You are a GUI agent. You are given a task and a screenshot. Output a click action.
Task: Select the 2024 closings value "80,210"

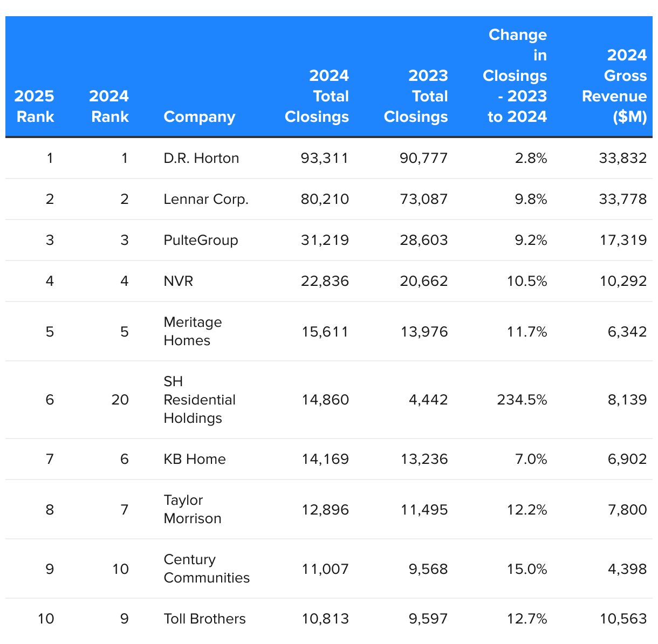point(325,199)
